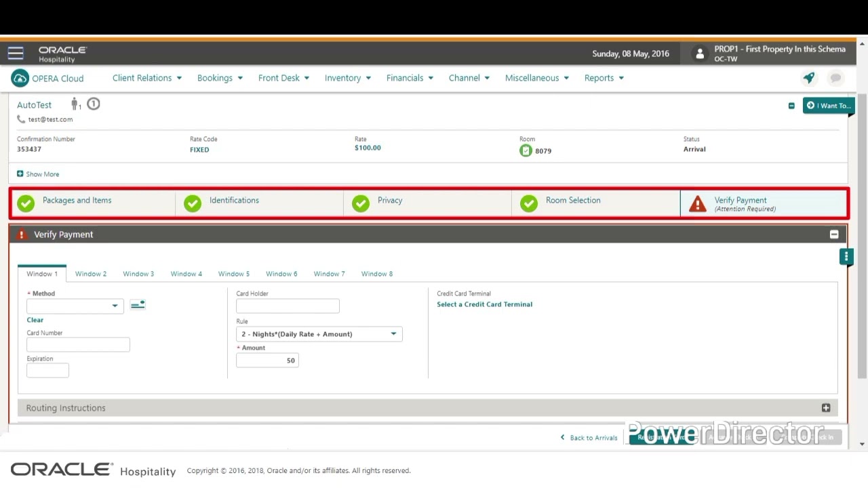Click the Back to Arrivals link
Screen dimensions: 868x488
[x=589, y=438]
